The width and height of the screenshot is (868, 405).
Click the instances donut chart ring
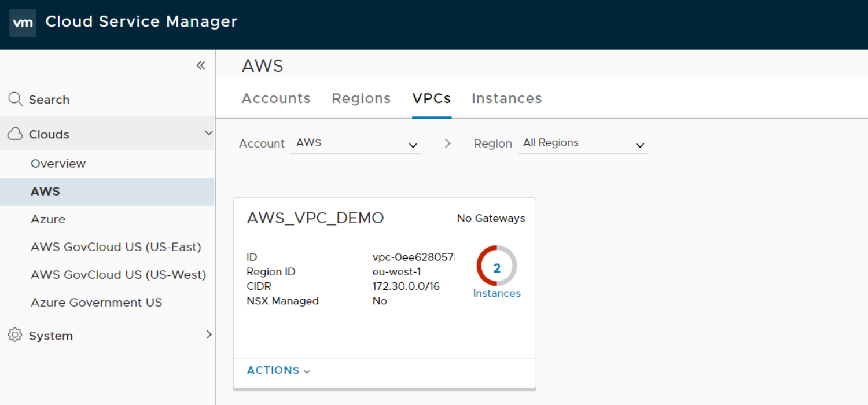pyautogui.click(x=496, y=266)
